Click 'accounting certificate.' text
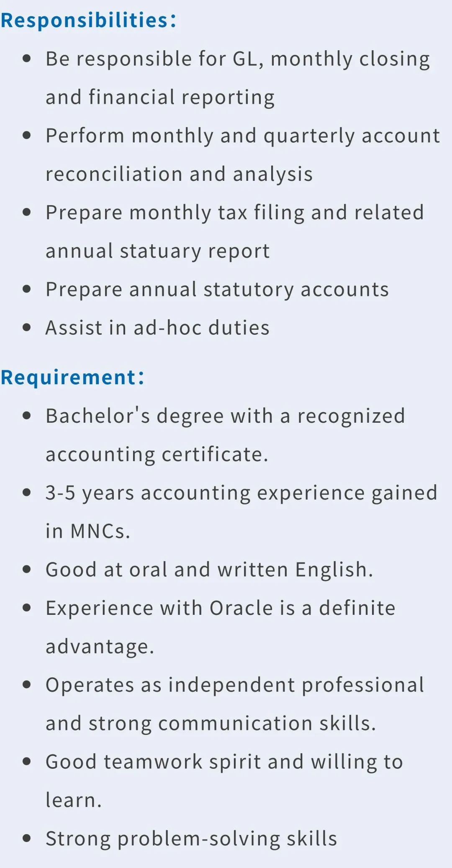452x868 pixels. click(157, 455)
